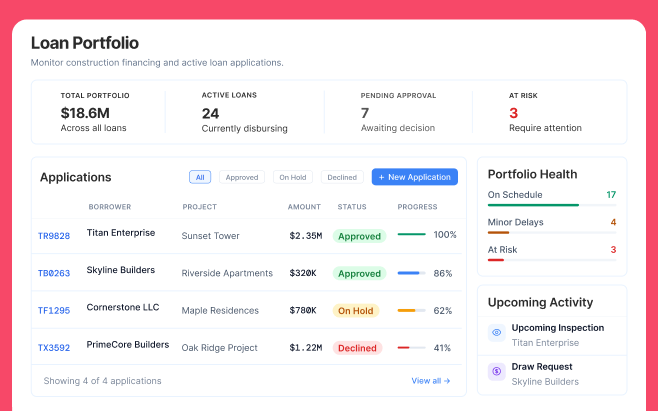The height and width of the screenshot is (411, 658).
Task: Create a New Application
Action: 415,177
